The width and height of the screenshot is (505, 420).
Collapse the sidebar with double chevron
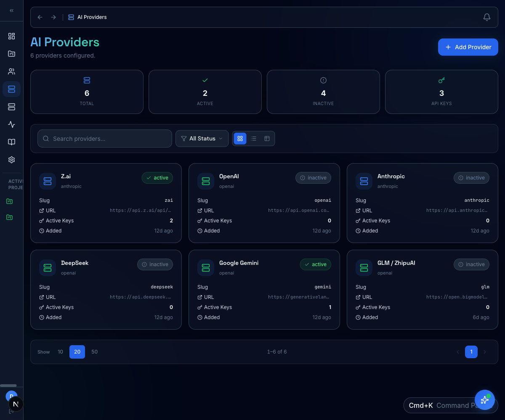click(x=11, y=11)
